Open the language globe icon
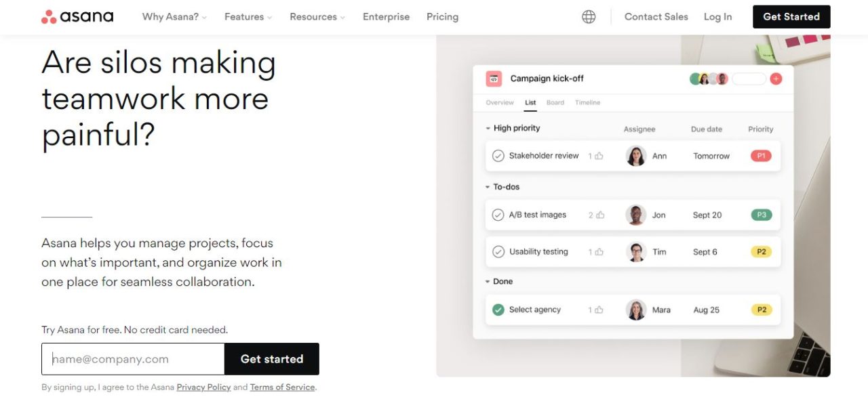The width and height of the screenshot is (868, 399). click(588, 16)
